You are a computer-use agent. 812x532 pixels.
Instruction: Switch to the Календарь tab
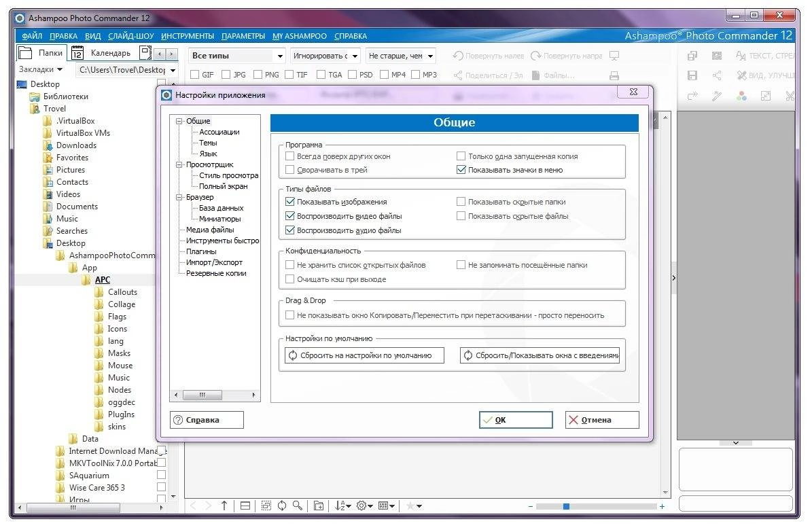coord(103,53)
